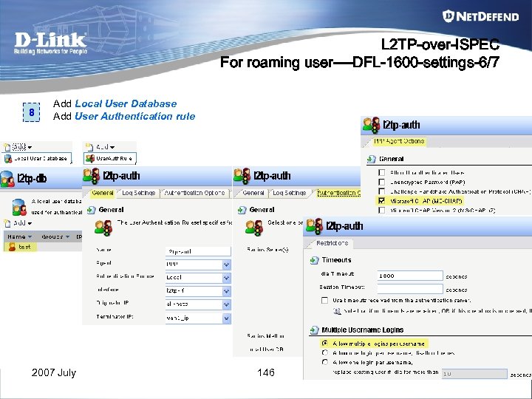Click the NetDefend shield logo
Screen dimensions: 532x399
(449, 16)
